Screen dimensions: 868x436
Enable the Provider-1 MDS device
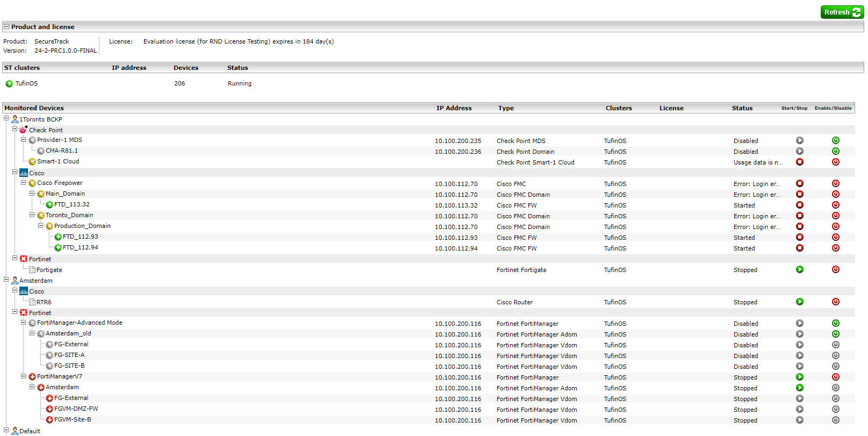(836, 141)
